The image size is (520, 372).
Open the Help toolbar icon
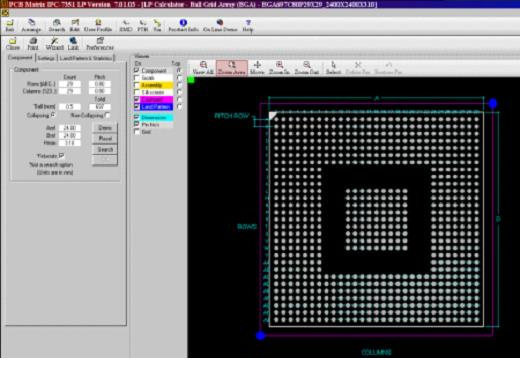pos(248,25)
